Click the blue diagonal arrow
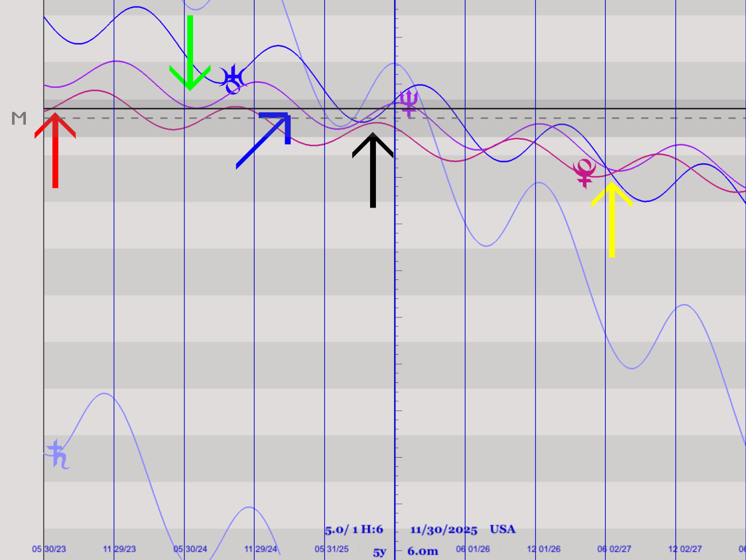This screenshot has width=746, height=560. [x=265, y=139]
